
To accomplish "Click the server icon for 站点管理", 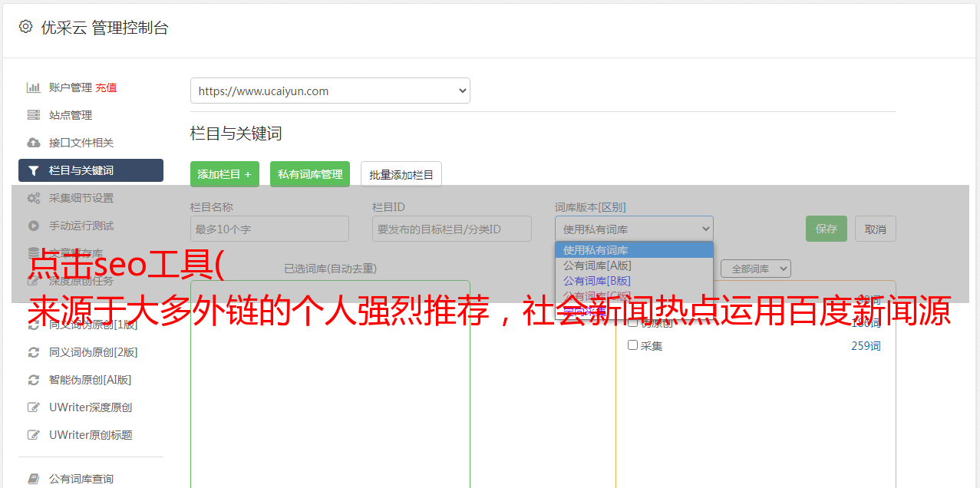I will pyautogui.click(x=34, y=115).
